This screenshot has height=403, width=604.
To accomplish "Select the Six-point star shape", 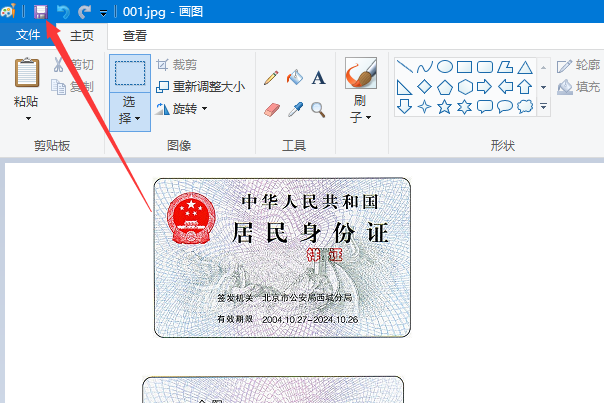I will 465,107.
